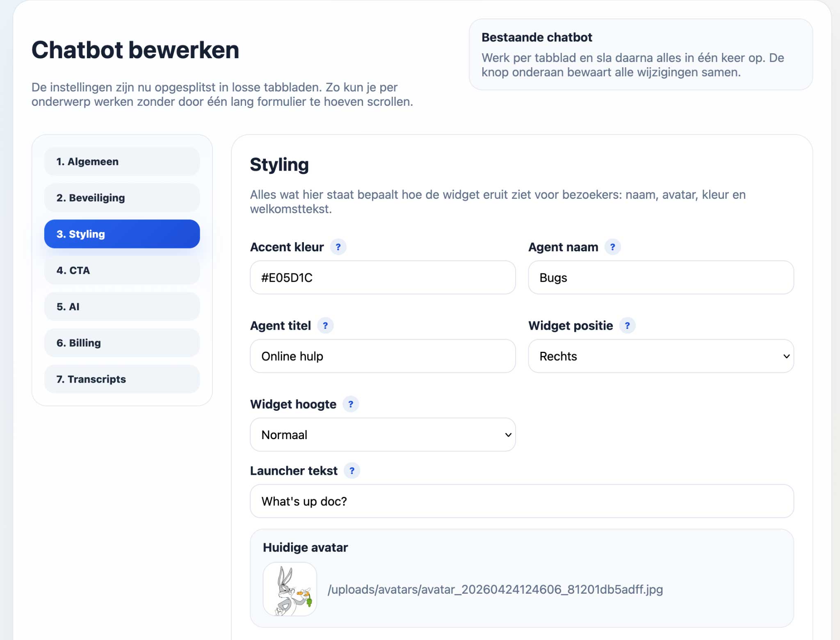840x640 pixels.
Task: Open the Agent titel help tooltip icon
Action: (x=325, y=326)
